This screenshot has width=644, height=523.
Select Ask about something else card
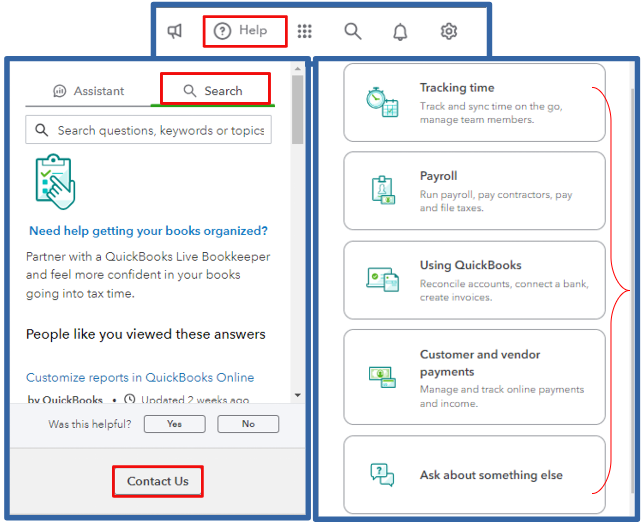pos(474,475)
